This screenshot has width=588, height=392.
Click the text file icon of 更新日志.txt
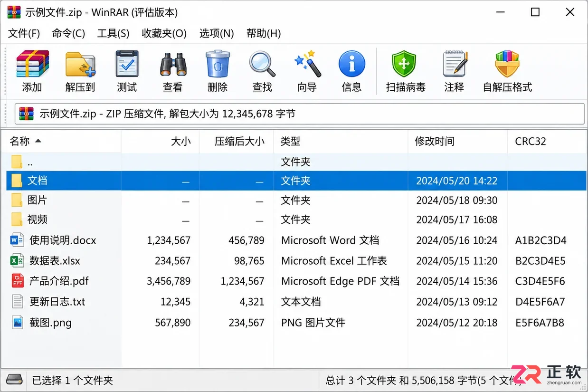coord(18,302)
